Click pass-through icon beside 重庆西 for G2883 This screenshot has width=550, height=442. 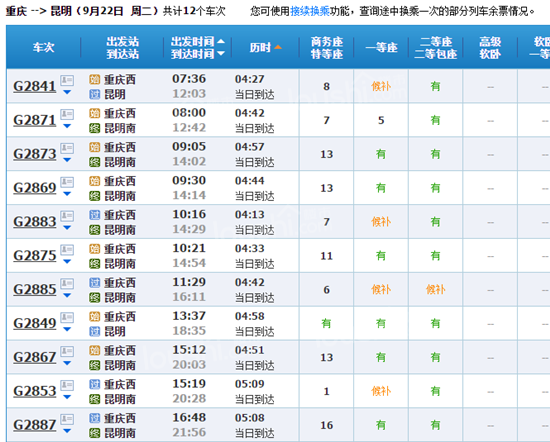(x=94, y=215)
